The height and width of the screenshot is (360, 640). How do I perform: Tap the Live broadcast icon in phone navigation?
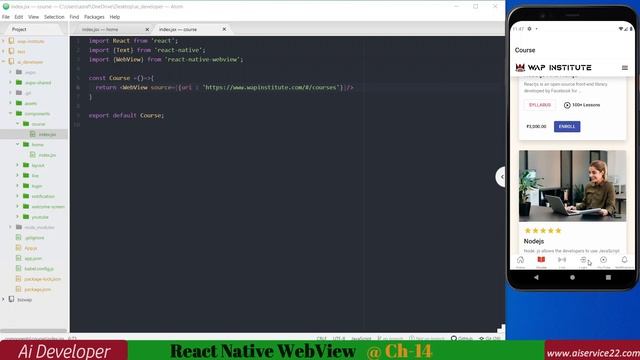pos(562,260)
